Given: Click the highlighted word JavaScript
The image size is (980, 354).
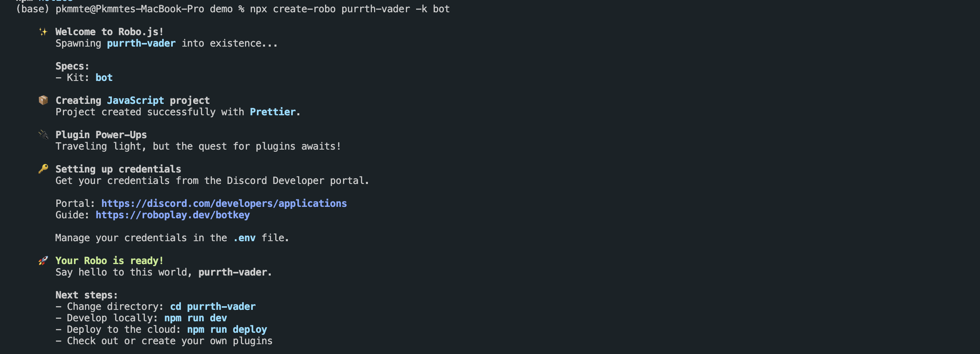Looking at the screenshot, I should pos(136,101).
